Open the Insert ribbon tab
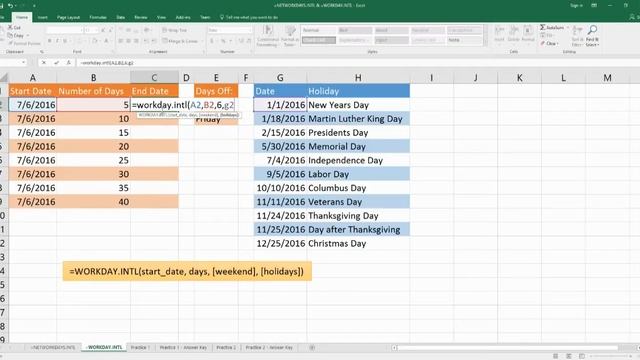This screenshot has width=640, height=360. 42,17
